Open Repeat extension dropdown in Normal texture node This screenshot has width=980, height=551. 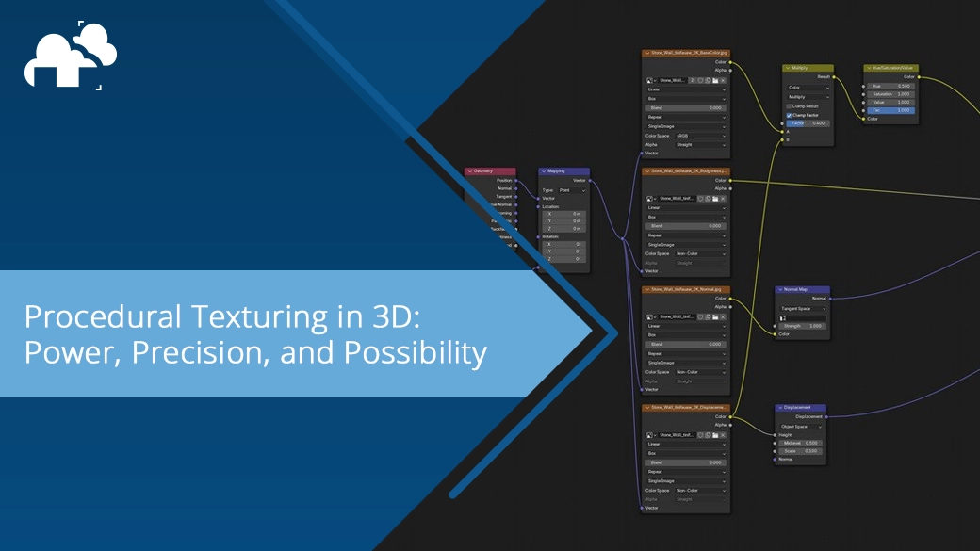tap(686, 353)
